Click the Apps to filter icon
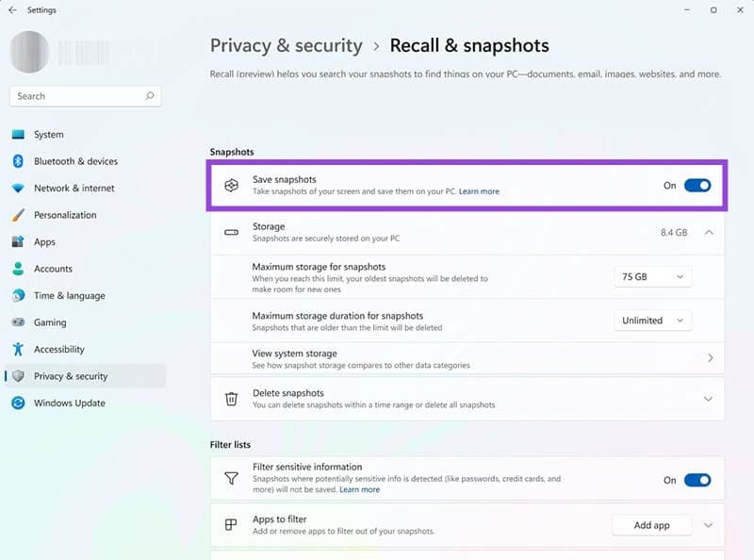754x560 pixels. pyautogui.click(x=231, y=524)
